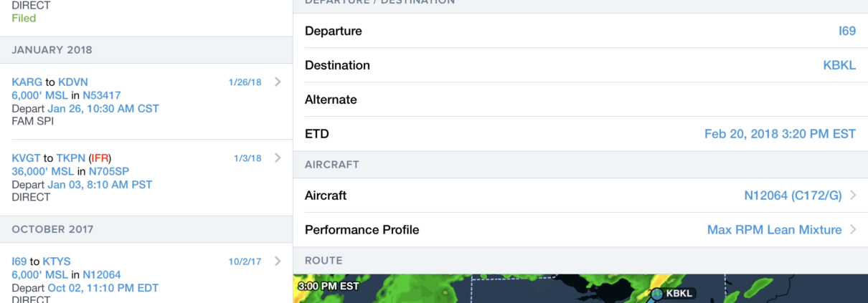Change the ETD Feb 20, 2018 time
The width and height of the screenshot is (868, 303).
point(780,134)
